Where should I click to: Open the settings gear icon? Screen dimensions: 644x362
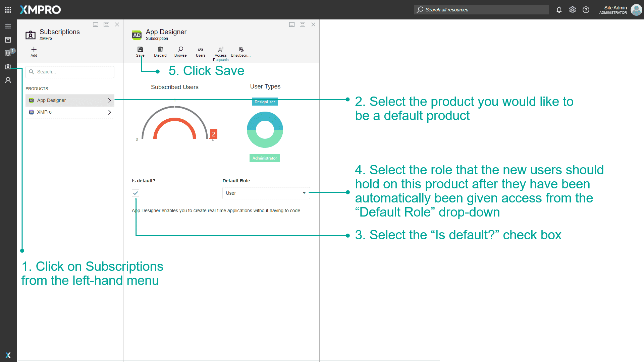tap(573, 10)
